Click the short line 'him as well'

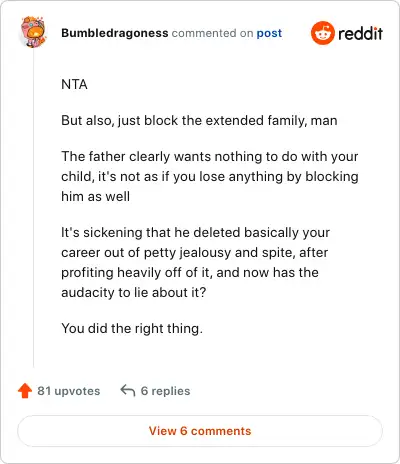tap(95, 196)
